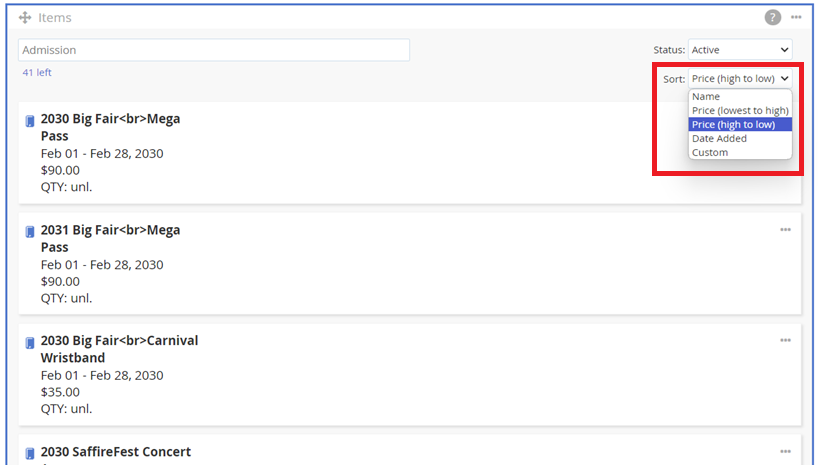Open ellipsis menu for 2031 Big Fair Mega Pass
Viewport: 818px width, 465px height.
[785, 230]
